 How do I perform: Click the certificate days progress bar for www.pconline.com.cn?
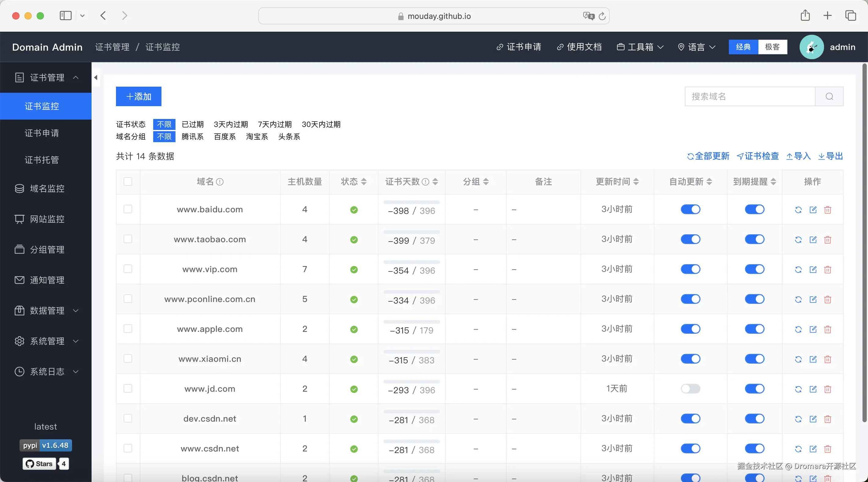(411, 292)
